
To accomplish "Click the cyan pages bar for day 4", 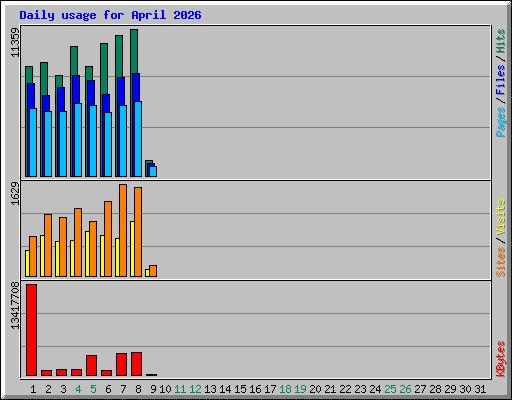I will (x=78, y=140).
